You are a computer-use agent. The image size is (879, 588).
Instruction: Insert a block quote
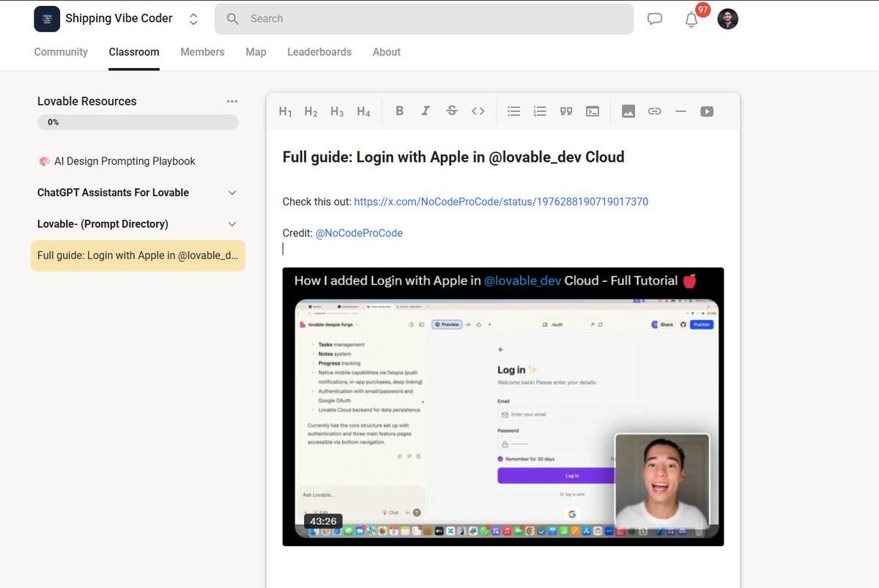coord(566,111)
